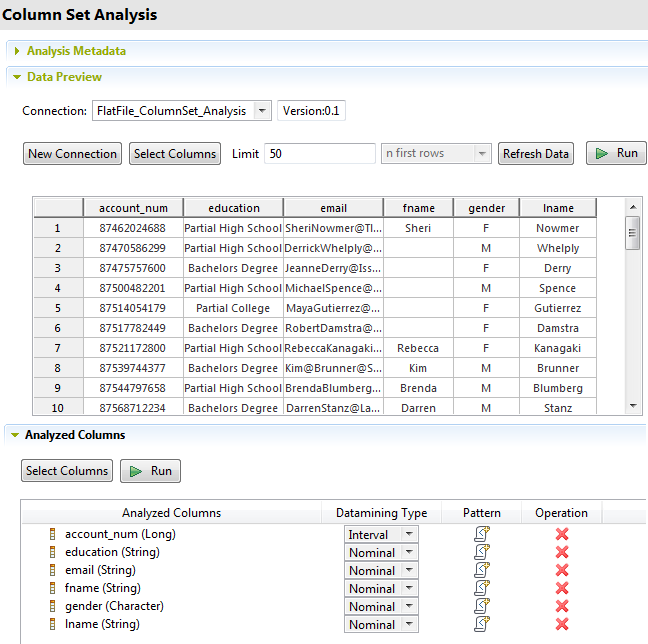This screenshot has height=644, width=648.
Task: Click the pattern icon for lname row
Action: tap(482, 624)
